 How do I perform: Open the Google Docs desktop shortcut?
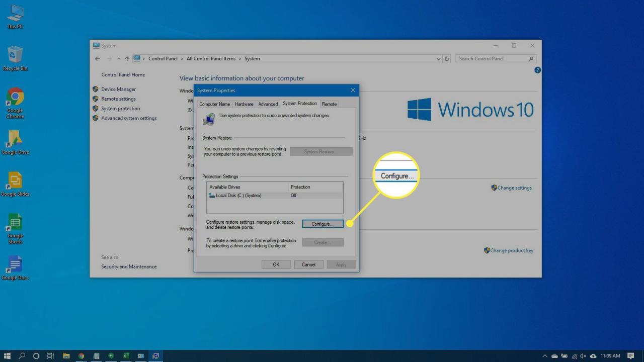[15, 267]
